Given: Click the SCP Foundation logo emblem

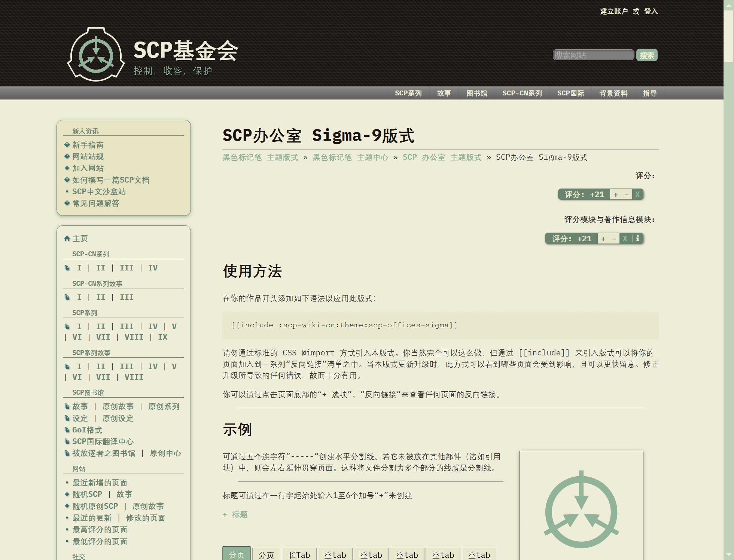Looking at the screenshot, I should coord(96,55).
